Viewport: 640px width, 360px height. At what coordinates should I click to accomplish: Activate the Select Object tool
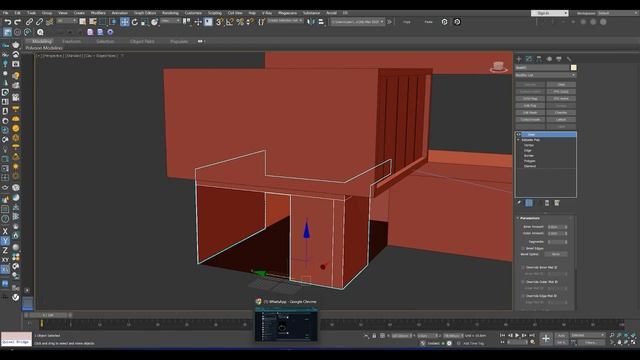click(x=83, y=22)
